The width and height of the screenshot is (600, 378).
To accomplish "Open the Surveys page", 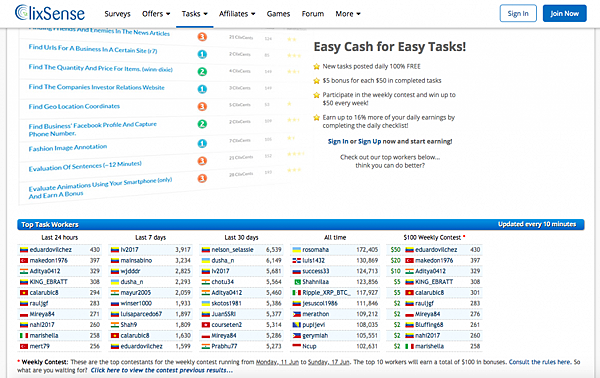I will [x=117, y=14].
